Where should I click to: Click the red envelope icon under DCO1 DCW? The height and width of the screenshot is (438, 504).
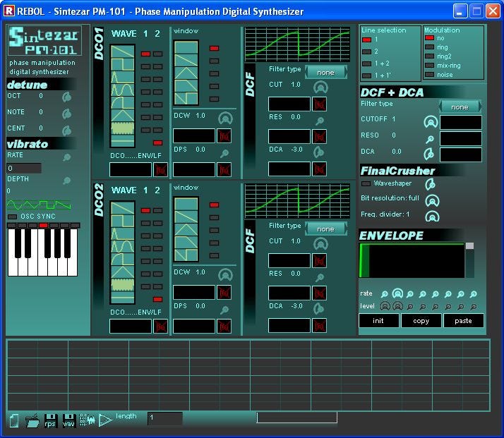[224, 136]
